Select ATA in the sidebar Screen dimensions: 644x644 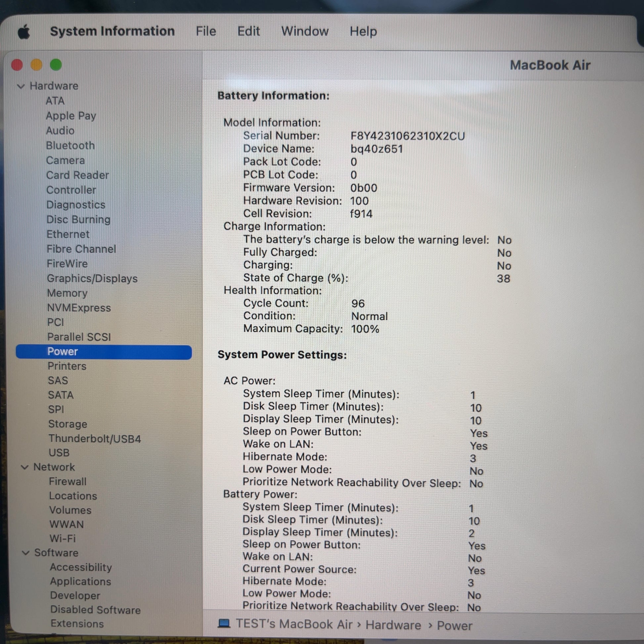tap(55, 101)
